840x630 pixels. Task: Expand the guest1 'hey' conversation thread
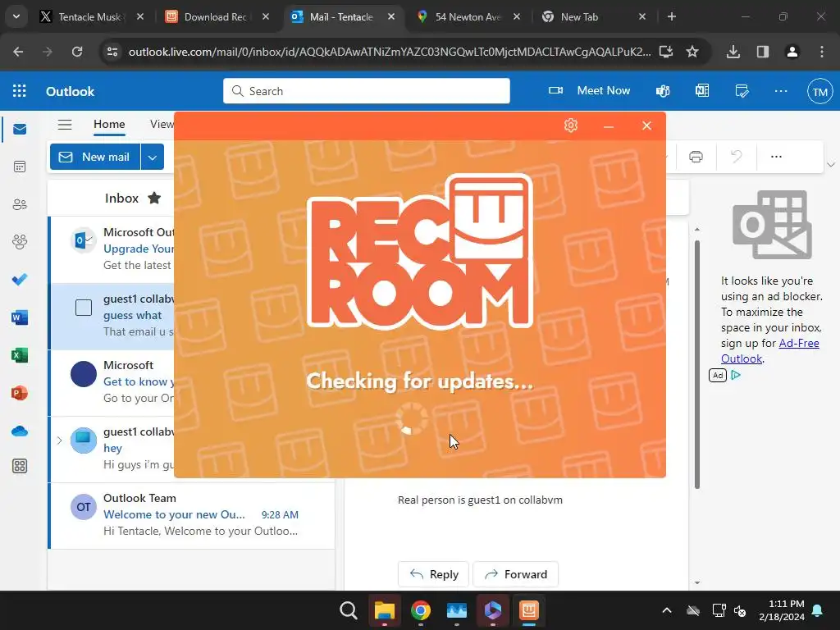59,441
